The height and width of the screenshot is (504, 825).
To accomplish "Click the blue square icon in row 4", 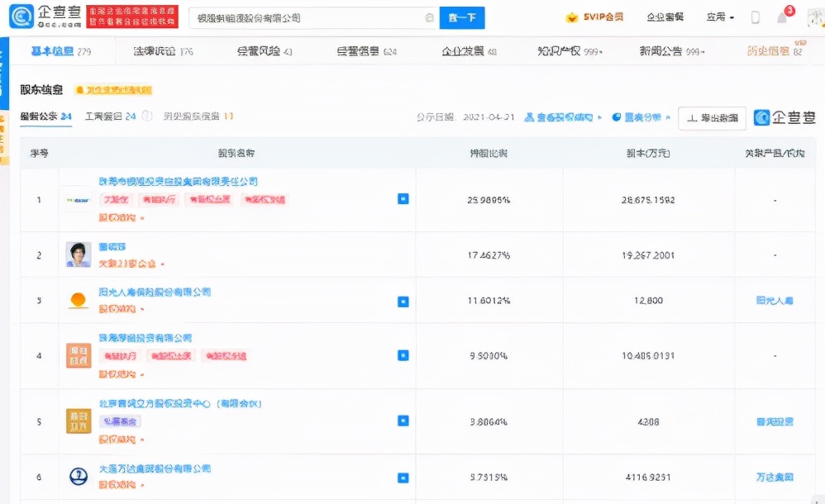I will point(403,355).
